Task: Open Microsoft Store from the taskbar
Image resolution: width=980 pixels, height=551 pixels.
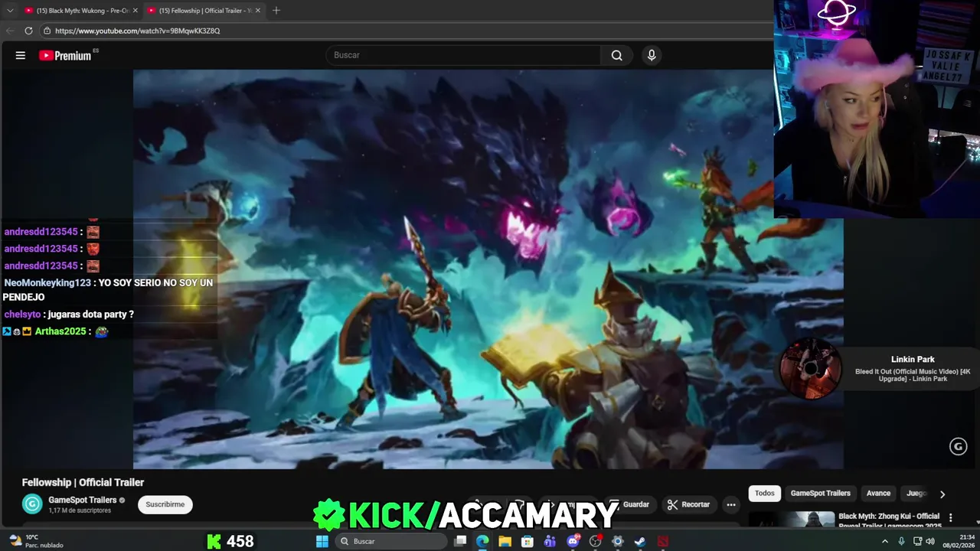Action: 528,541
